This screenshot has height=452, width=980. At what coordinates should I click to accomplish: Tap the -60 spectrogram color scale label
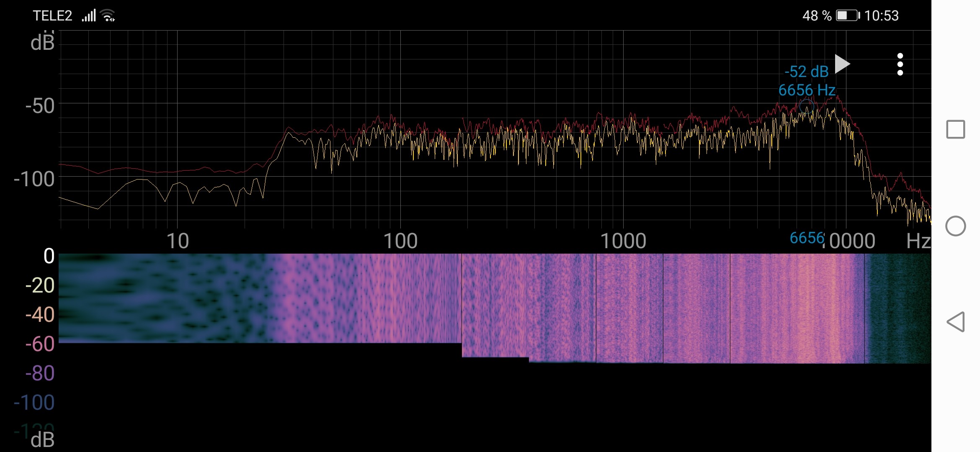[x=40, y=344]
